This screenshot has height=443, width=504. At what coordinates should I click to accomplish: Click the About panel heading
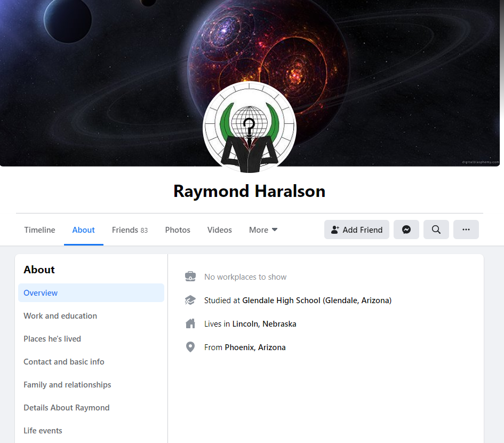click(x=39, y=270)
